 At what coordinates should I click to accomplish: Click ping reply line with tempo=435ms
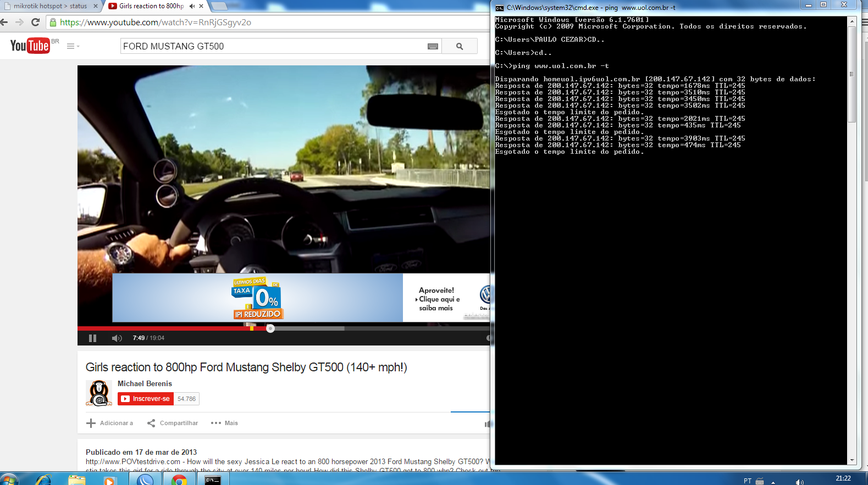click(618, 125)
